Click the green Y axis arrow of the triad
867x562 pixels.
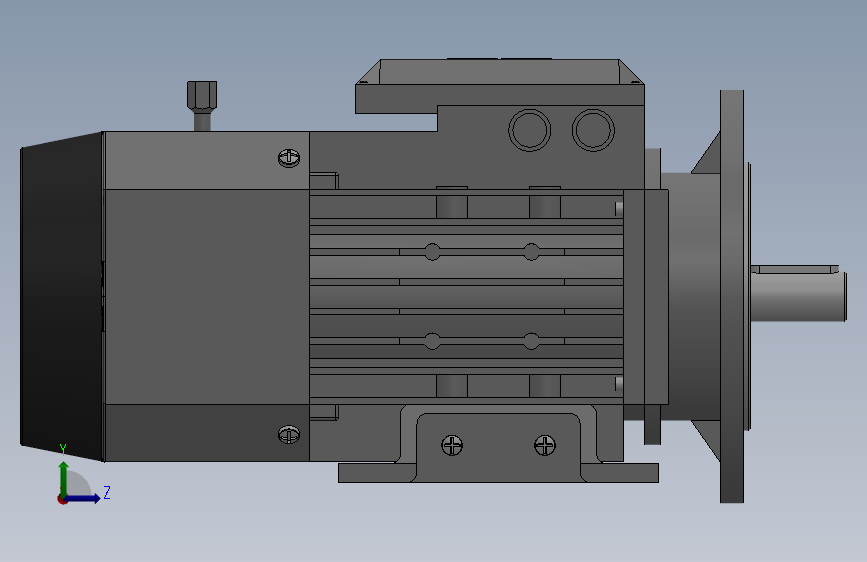click(x=64, y=477)
